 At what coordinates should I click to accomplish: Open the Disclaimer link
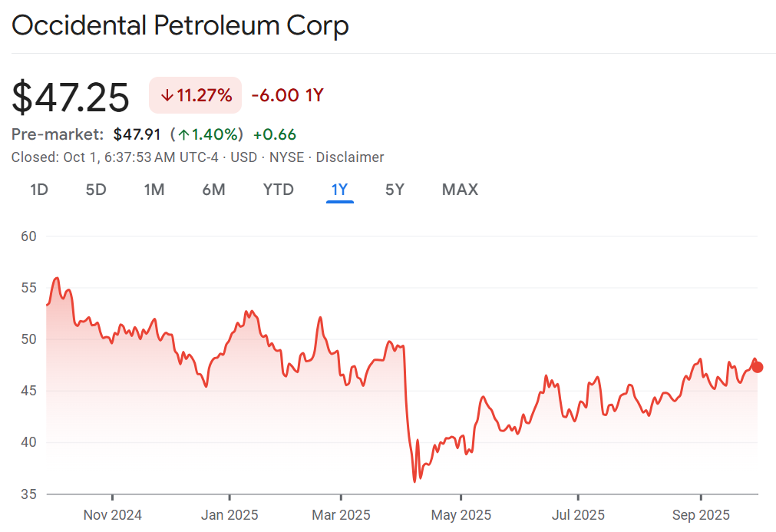[x=350, y=157]
